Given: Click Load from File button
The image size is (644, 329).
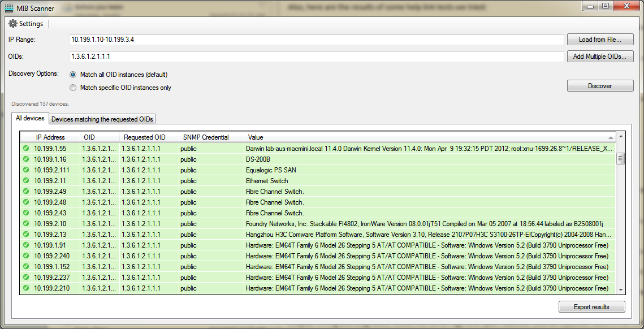Looking at the screenshot, I should [600, 40].
